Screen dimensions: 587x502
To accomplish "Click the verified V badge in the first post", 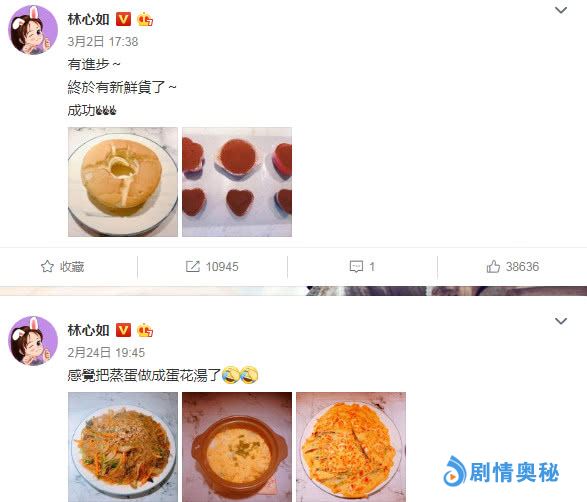I will click(x=123, y=19).
